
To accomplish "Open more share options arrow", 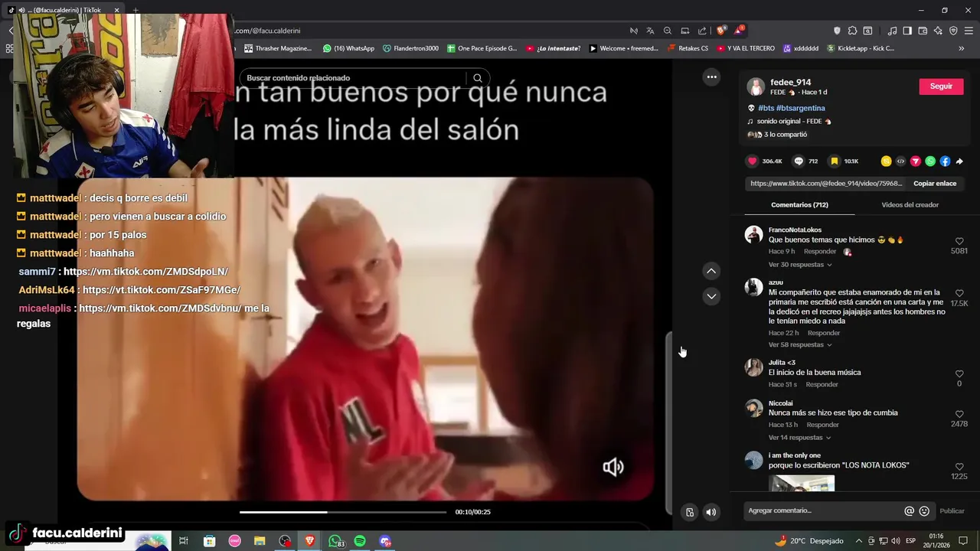I will pyautogui.click(x=959, y=161).
